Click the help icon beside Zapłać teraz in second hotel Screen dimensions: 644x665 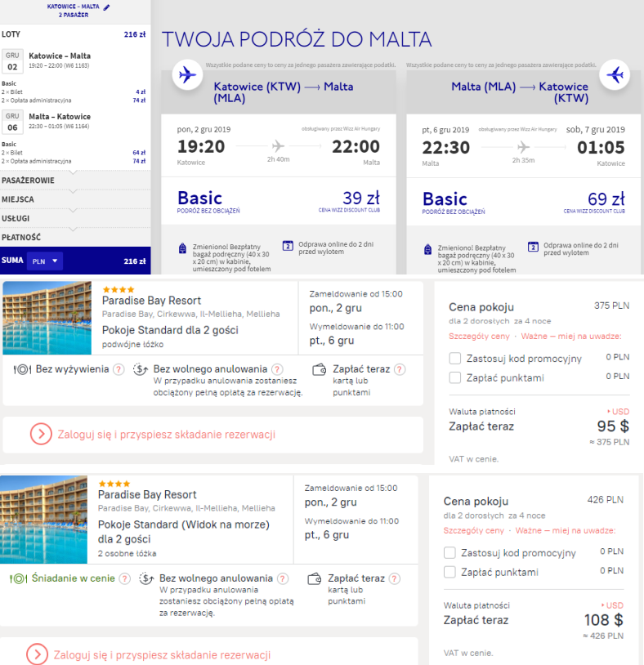point(395,578)
